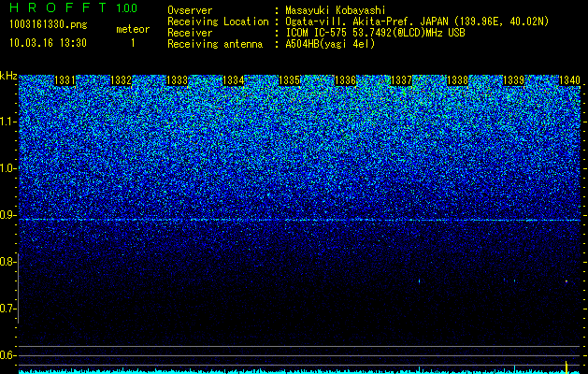Click the 1331 time marker
Screen dimensions: 588x374
pyautogui.click(x=65, y=80)
